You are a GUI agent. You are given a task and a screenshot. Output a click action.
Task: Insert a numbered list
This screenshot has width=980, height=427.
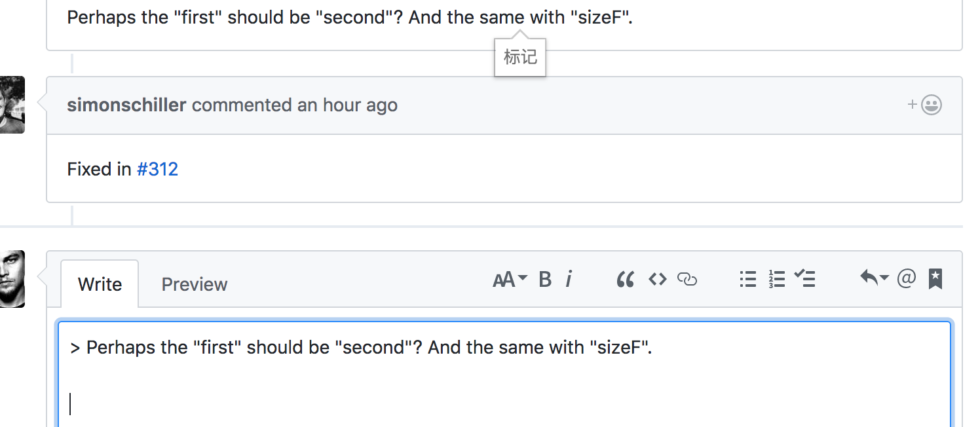coord(777,280)
